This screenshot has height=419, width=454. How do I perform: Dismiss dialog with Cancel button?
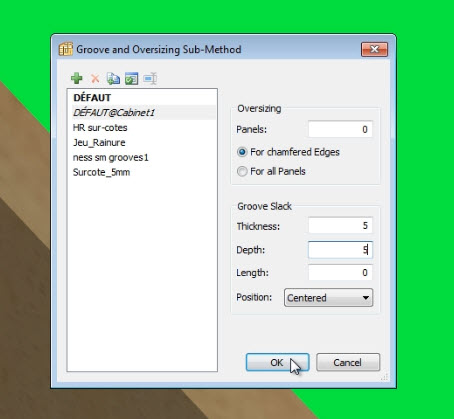(x=348, y=362)
